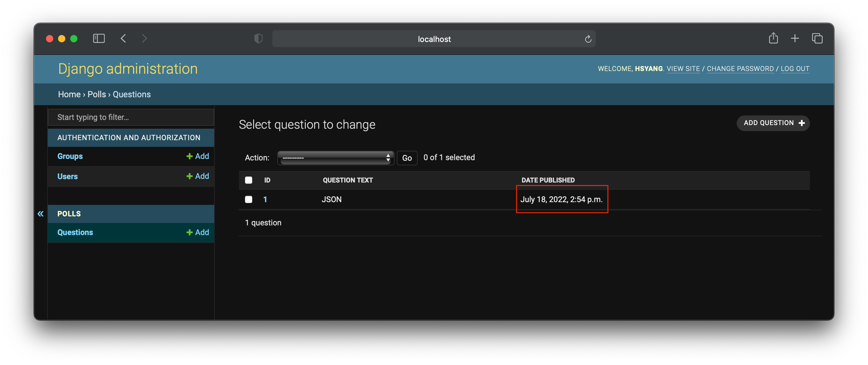This screenshot has height=365, width=868.
Task: Check the box for question row 1
Action: pos(249,199)
